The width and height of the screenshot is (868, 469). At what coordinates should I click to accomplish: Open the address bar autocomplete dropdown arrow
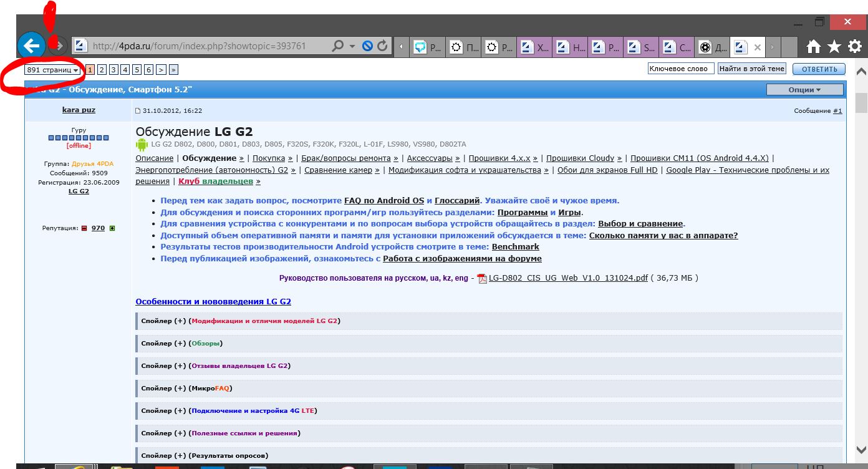(352, 46)
